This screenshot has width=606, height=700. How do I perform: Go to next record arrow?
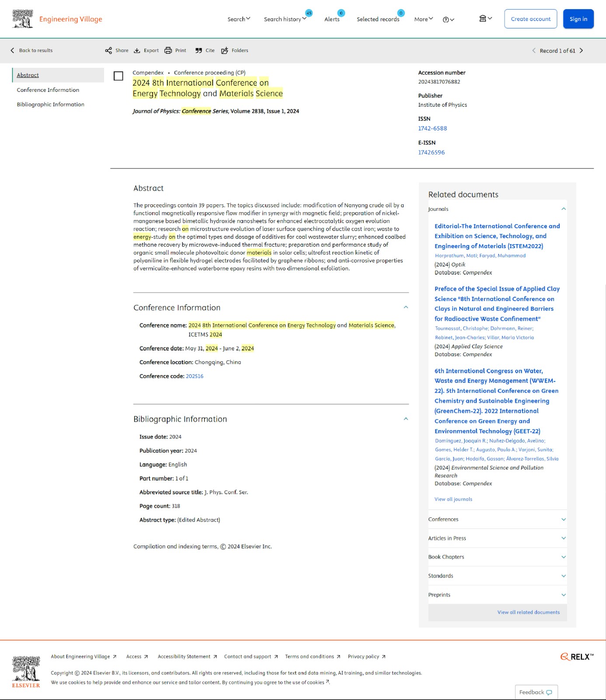point(581,50)
